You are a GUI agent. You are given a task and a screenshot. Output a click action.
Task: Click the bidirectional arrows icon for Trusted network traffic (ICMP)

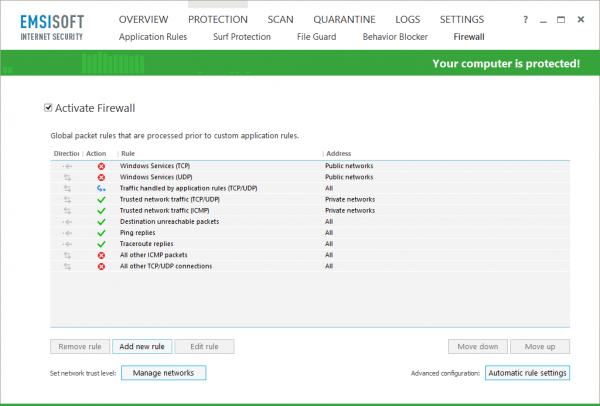(x=67, y=211)
